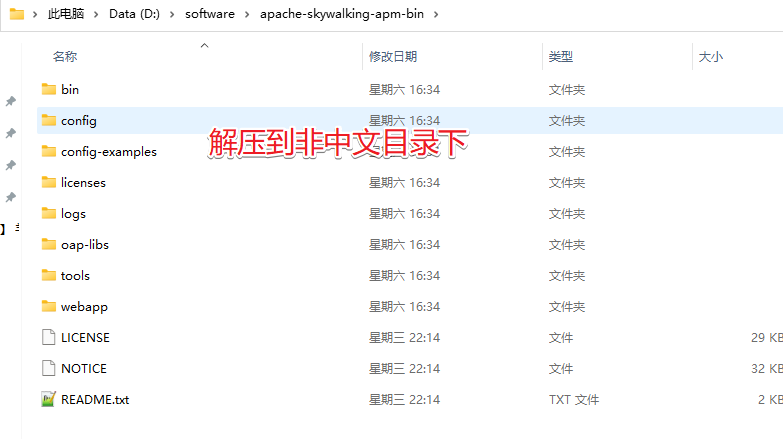783x439 pixels.
Task: Sort by 修改日期 column header
Action: 393,56
